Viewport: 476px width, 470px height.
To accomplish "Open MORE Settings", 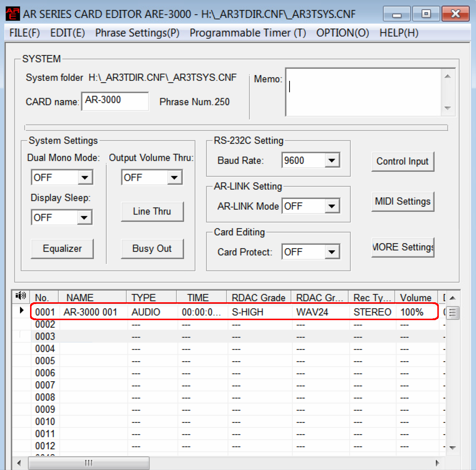I will pos(403,247).
